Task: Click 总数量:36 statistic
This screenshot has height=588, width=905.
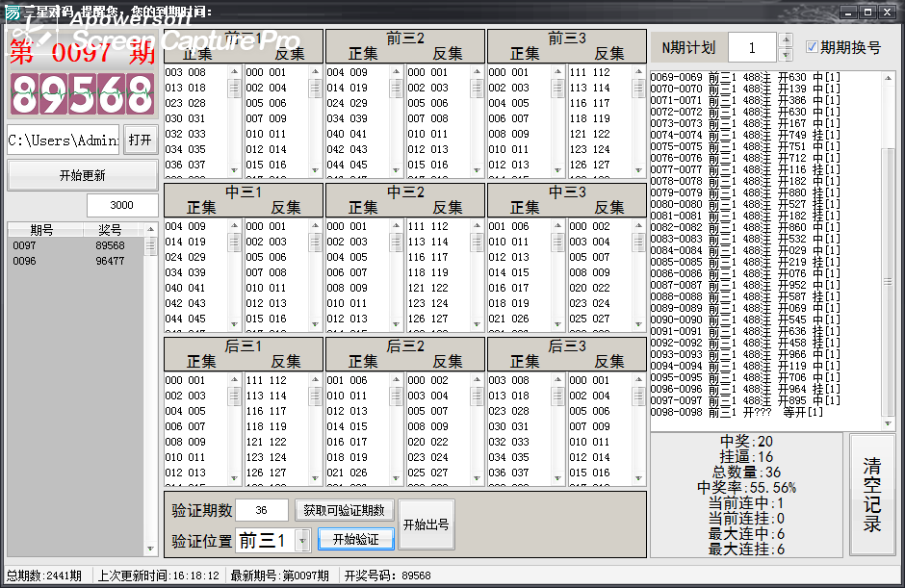Action: (x=746, y=472)
